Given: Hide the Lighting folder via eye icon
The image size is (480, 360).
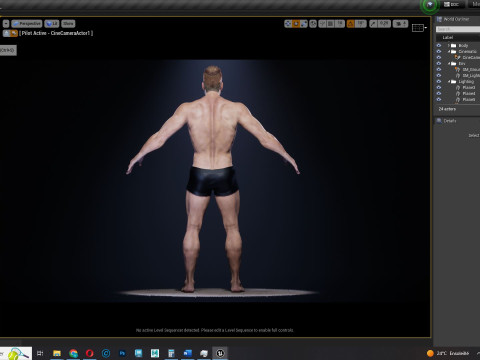Looking at the screenshot, I should (x=439, y=82).
